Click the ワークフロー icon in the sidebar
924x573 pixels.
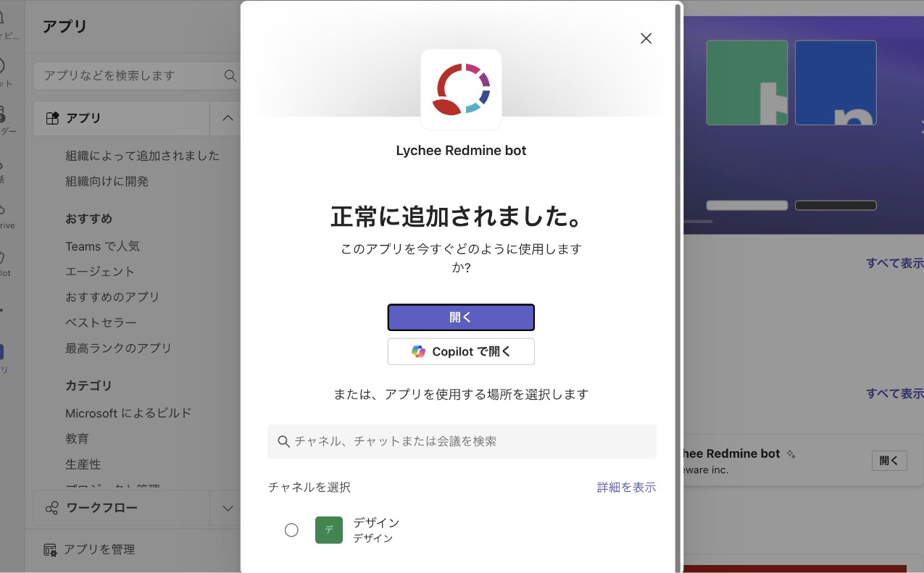pos(50,508)
